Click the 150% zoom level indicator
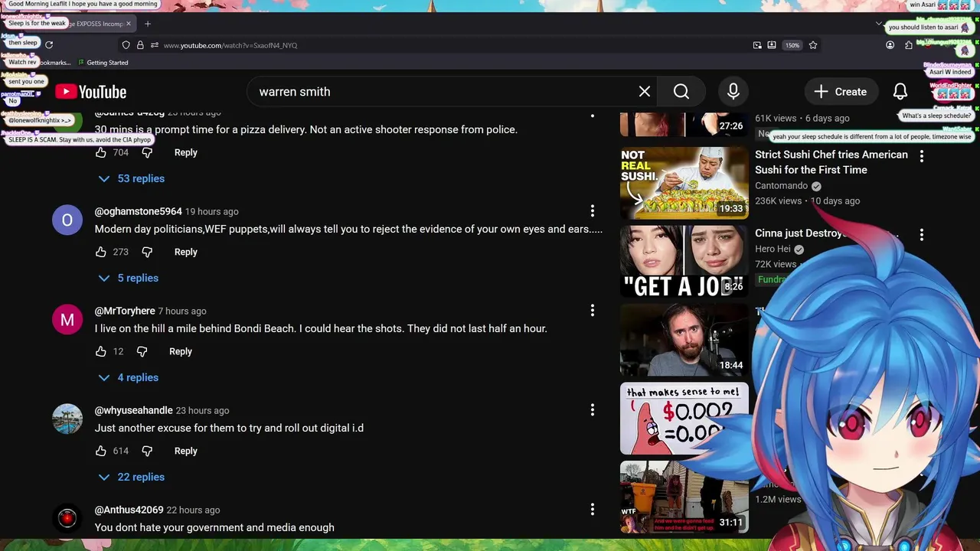The width and height of the screenshot is (980, 551). click(792, 45)
